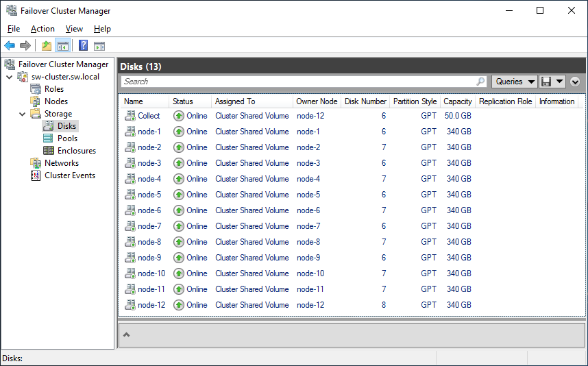The image size is (588, 366).
Task: Click the 50.0 GB capacity value
Action: (x=458, y=116)
